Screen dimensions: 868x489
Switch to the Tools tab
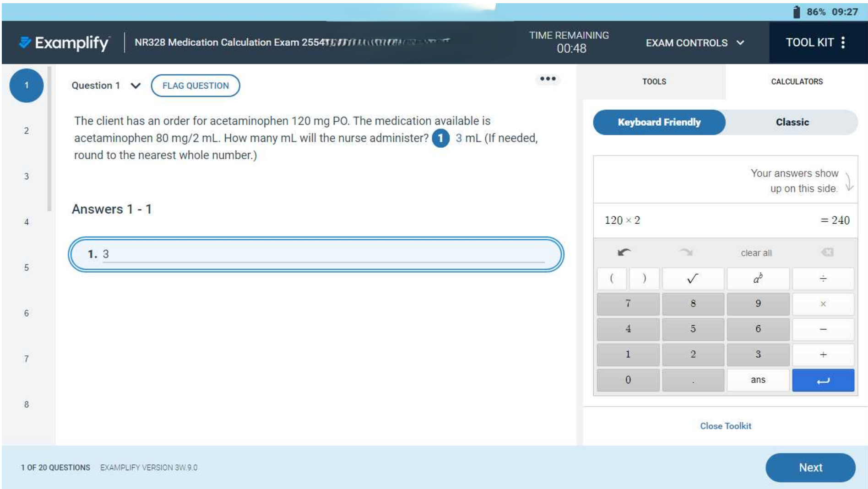(654, 81)
